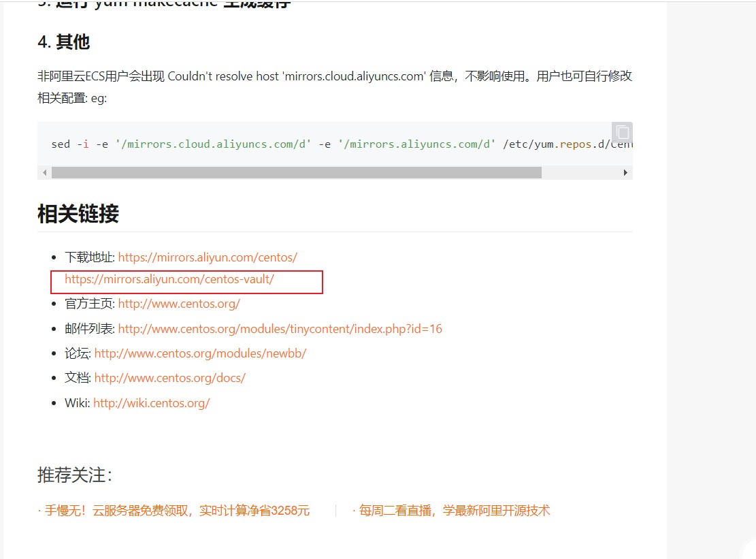Click the 相关链接 section heading
The height and width of the screenshot is (559, 756).
pos(78,213)
